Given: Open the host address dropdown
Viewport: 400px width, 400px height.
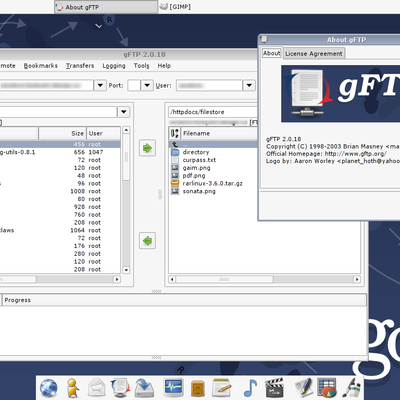Looking at the screenshot, I should [100, 85].
